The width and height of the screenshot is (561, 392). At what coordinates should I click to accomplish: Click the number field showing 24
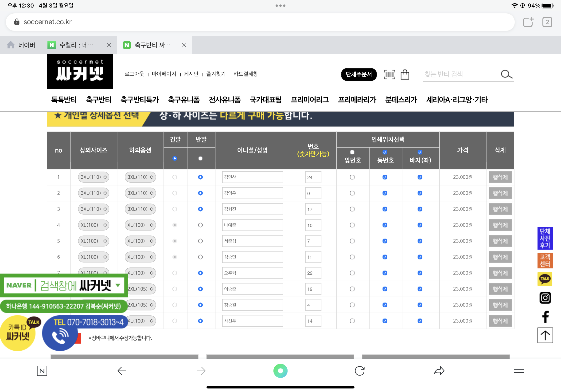pos(313,177)
